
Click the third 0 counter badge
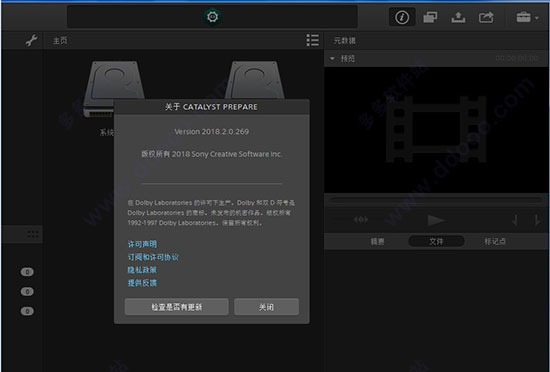(x=27, y=311)
